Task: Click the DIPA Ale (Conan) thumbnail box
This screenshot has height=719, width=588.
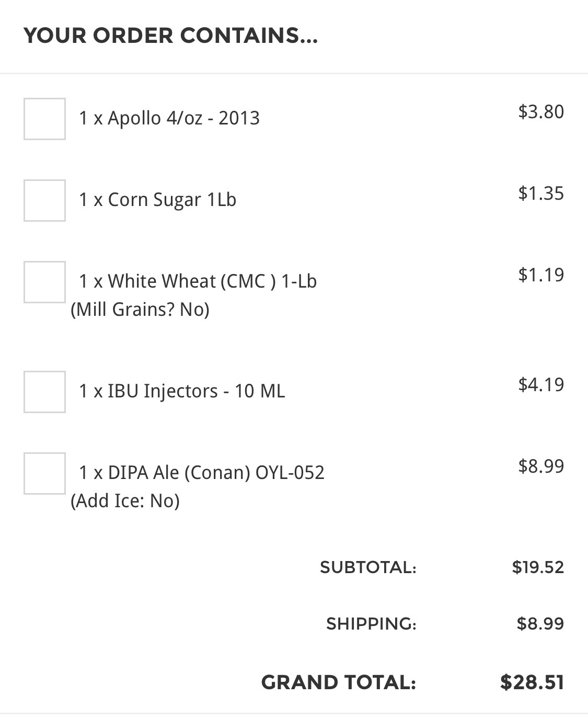Action: [44, 473]
